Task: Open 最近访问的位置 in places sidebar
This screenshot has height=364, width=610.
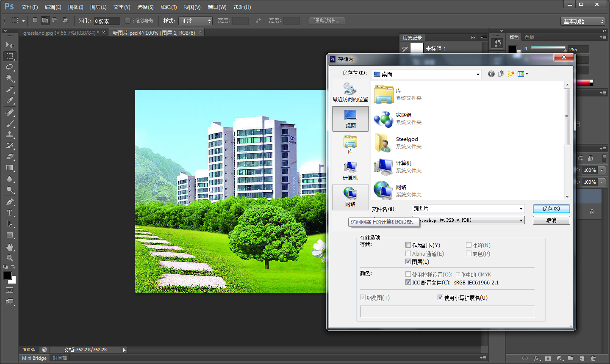Action: tap(350, 92)
